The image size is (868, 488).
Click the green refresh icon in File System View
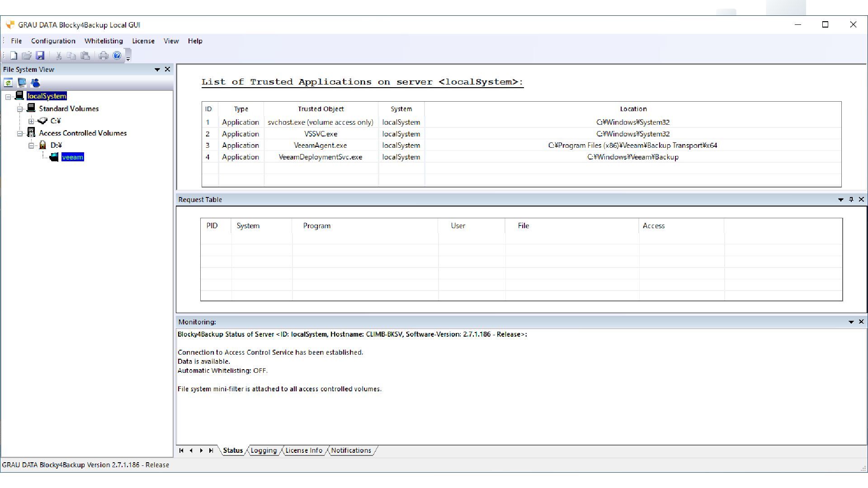(x=8, y=83)
